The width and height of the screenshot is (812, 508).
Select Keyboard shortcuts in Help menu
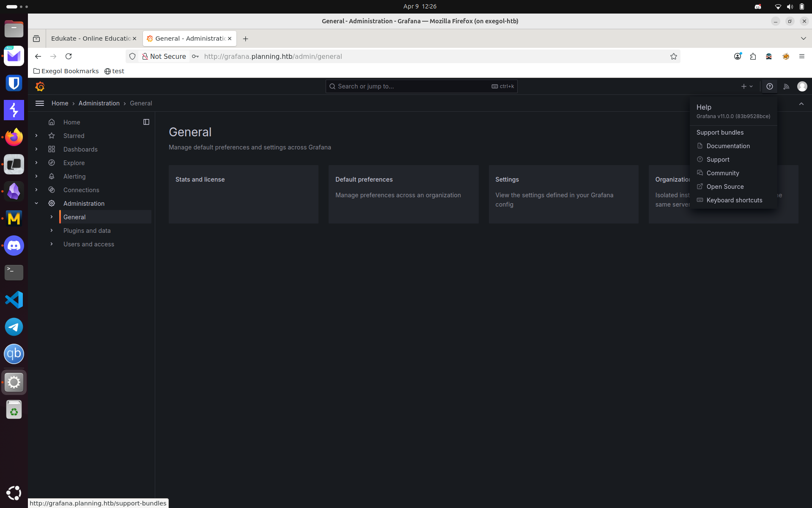click(734, 200)
